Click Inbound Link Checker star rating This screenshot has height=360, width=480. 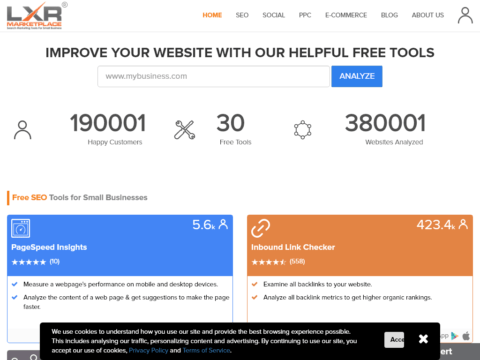(x=269, y=262)
